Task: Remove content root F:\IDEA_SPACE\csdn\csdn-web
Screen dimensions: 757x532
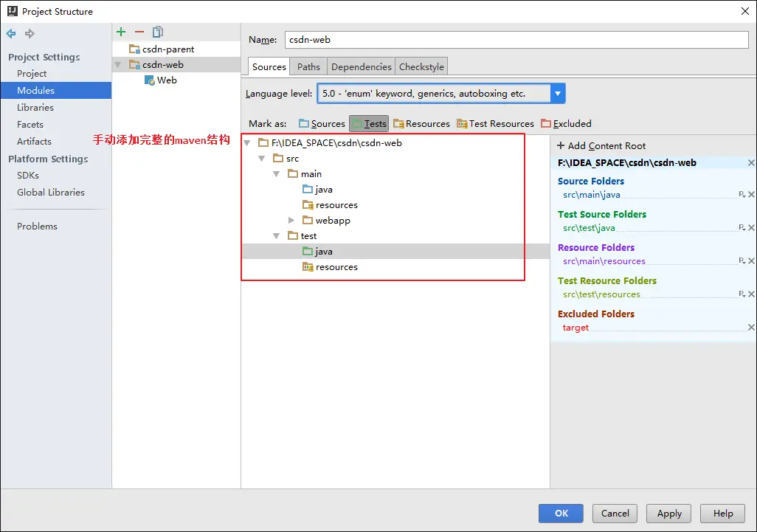Action: 751,162
